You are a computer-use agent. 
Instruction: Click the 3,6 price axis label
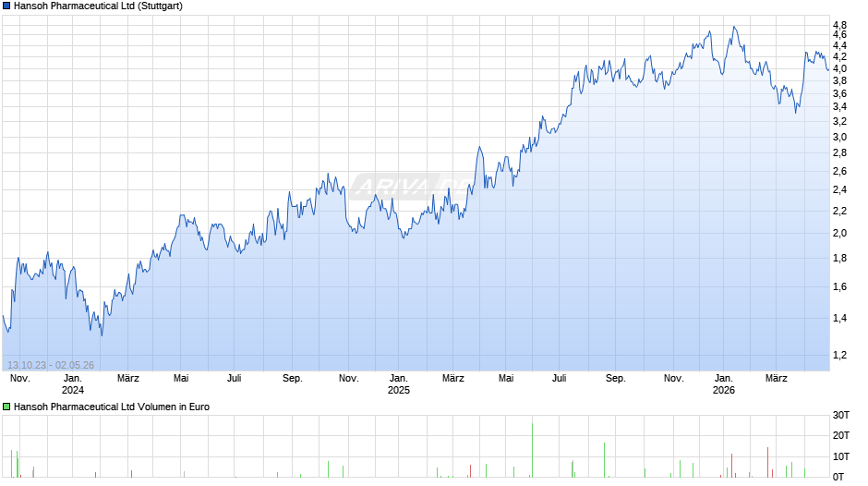[x=839, y=93]
